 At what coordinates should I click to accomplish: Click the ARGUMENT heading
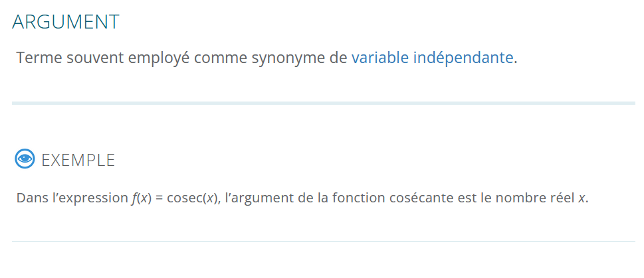66,22
